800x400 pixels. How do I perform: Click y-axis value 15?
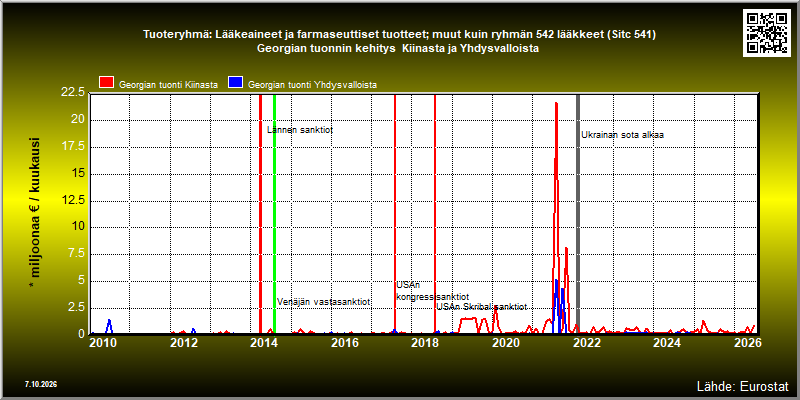pyautogui.click(x=79, y=173)
